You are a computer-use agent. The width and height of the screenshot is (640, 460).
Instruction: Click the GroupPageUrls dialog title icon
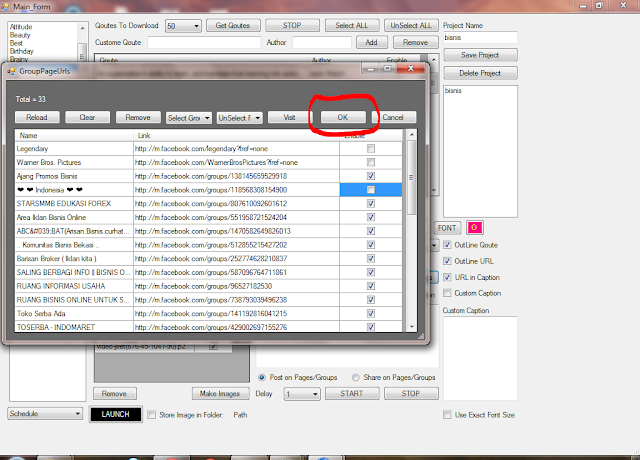11,71
